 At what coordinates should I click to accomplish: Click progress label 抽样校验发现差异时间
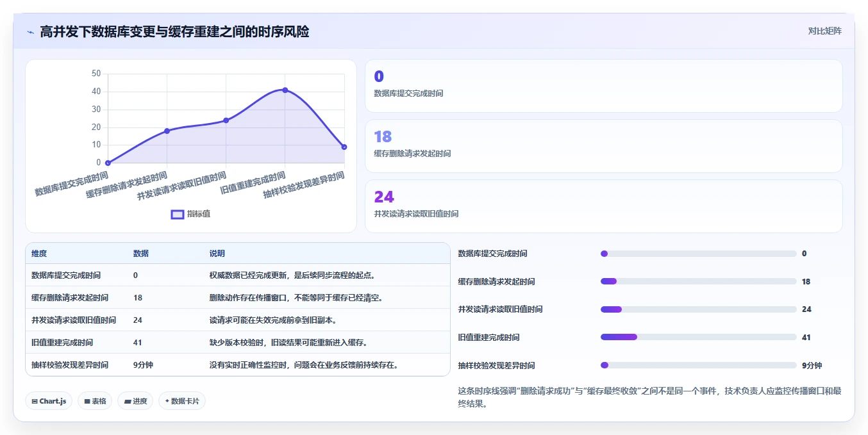(497, 365)
